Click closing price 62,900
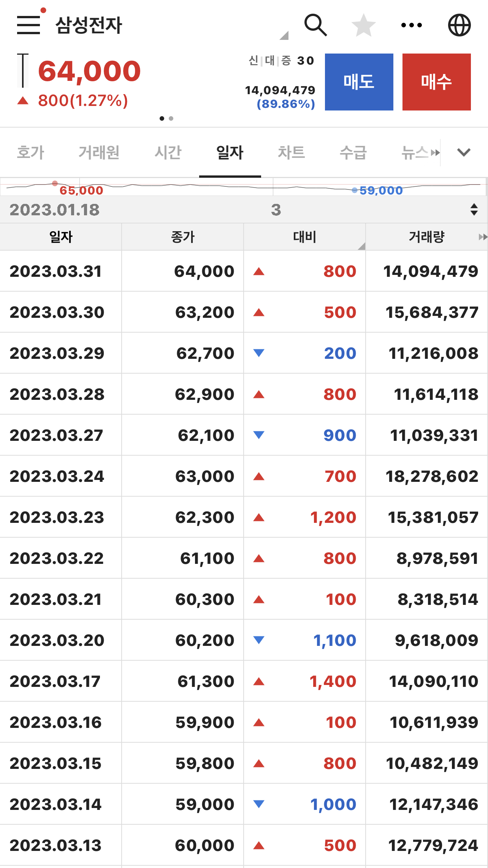 [x=204, y=395]
